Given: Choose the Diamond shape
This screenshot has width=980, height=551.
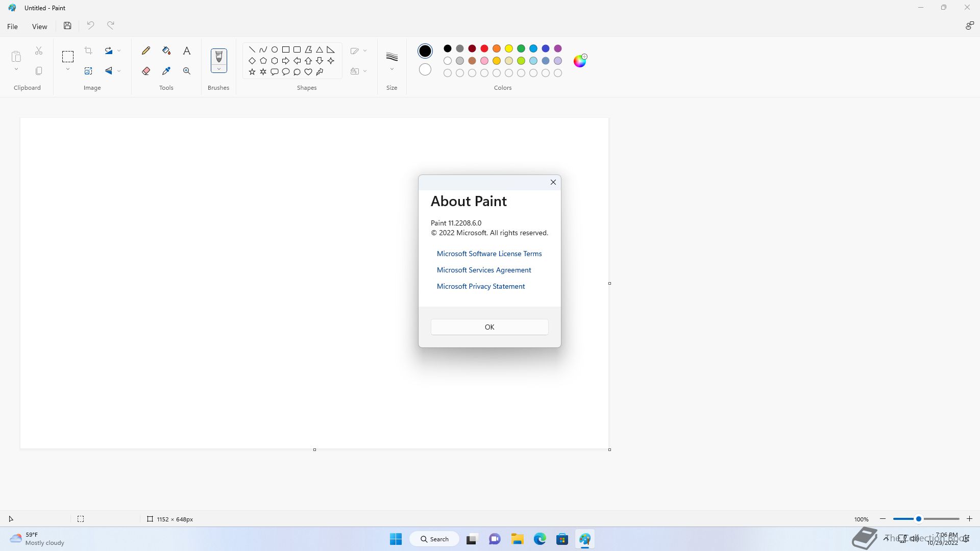Looking at the screenshot, I should click(x=252, y=61).
